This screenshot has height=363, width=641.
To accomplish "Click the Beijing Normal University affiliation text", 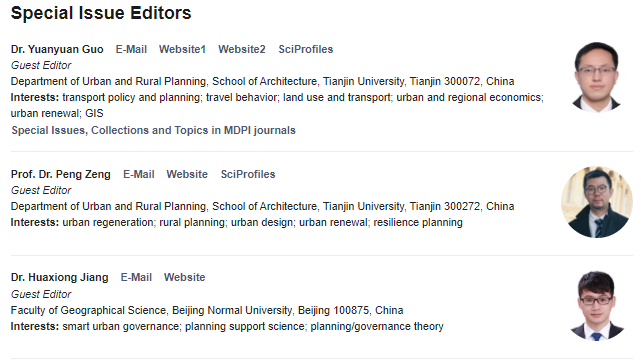I will coord(207,310).
